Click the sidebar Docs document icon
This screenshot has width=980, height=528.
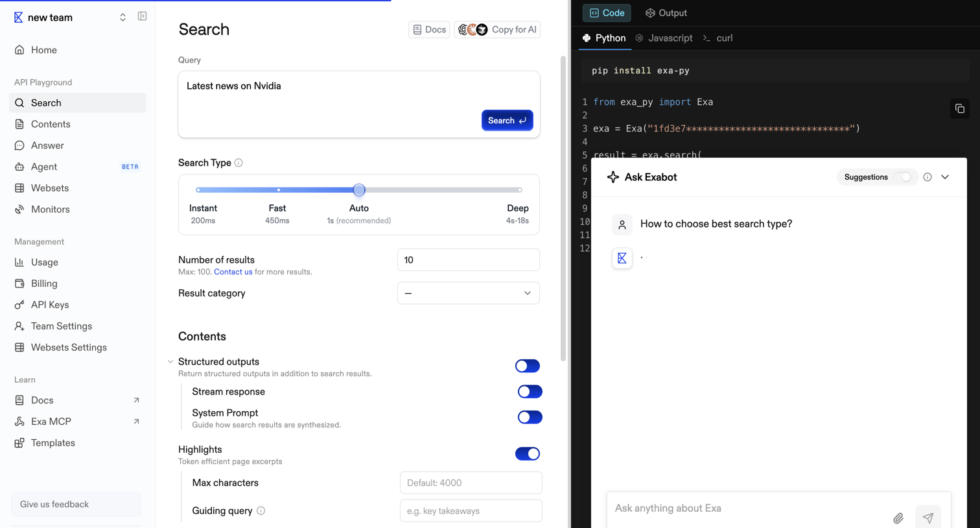[19, 400]
